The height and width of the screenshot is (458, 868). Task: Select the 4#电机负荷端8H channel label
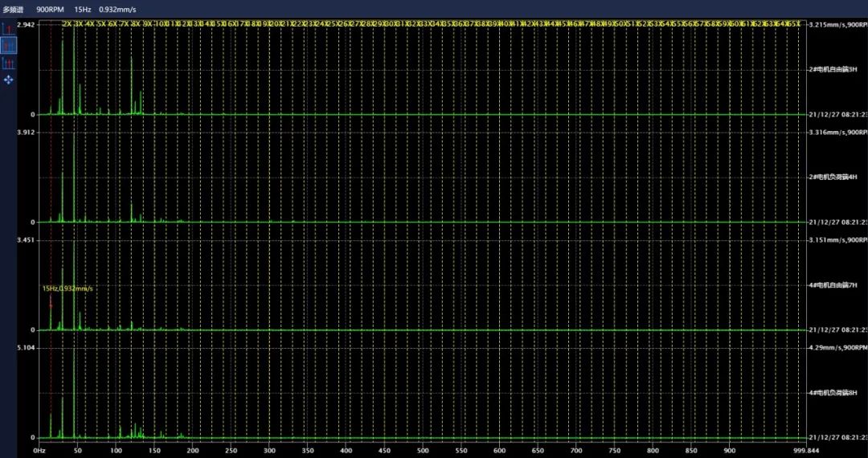tap(838, 392)
